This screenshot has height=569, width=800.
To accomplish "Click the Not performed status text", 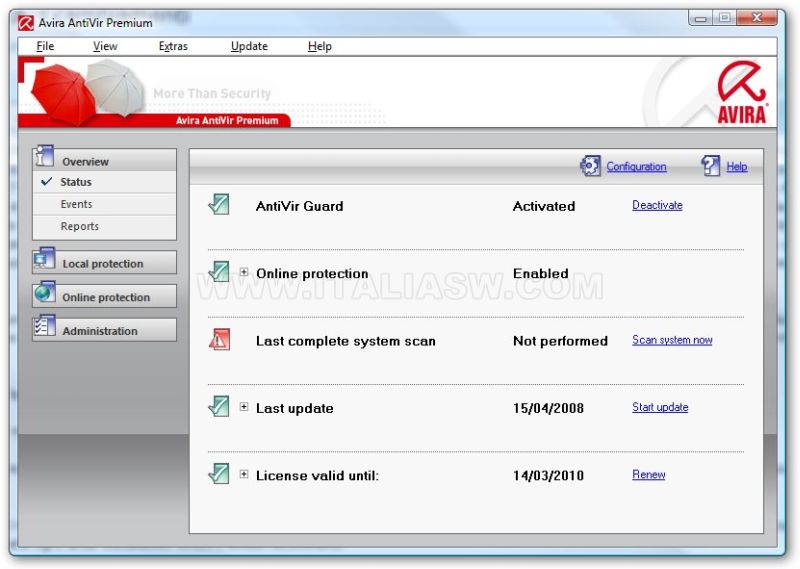I will pos(560,341).
